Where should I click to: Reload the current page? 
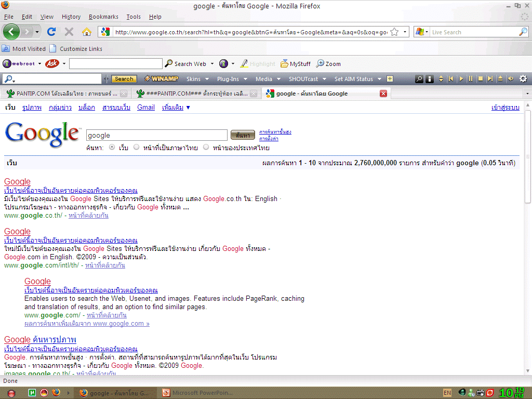pyautogui.click(x=51, y=32)
